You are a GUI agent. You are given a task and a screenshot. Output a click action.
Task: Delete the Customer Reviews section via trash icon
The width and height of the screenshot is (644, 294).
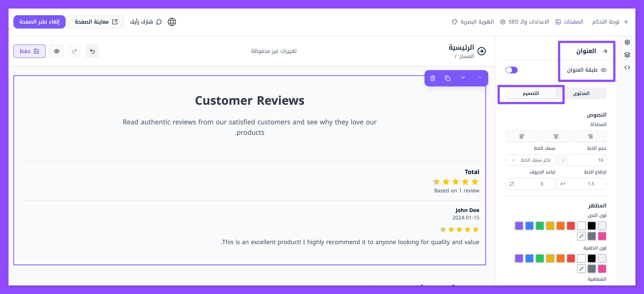click(432, 78)
